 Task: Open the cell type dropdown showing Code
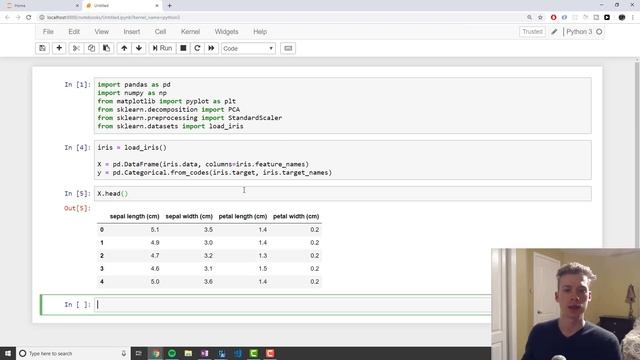pyautogui.click(x=248, y=48)
